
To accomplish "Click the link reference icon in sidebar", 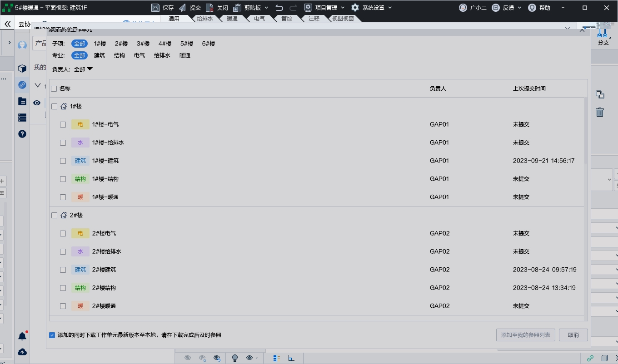I will click(22, 85).
